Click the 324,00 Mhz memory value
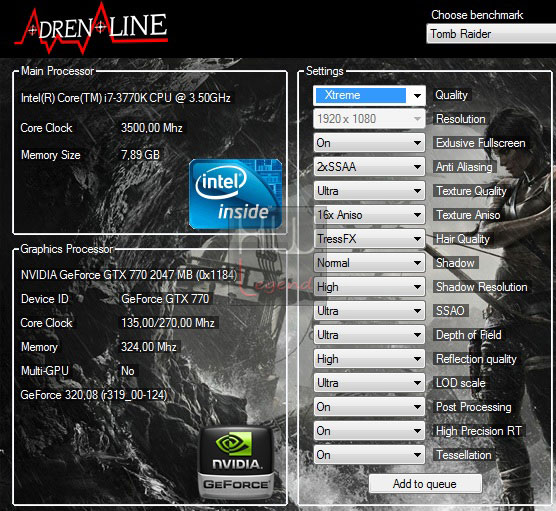 [148, 347]
